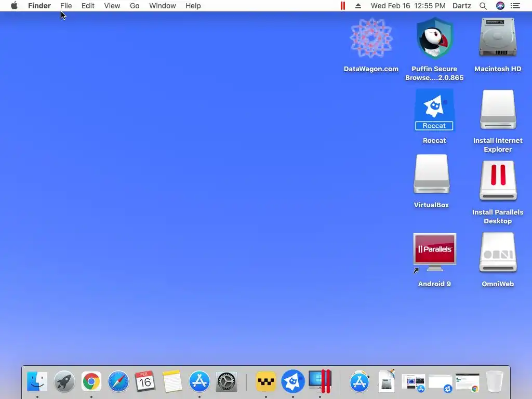Select the DataWagon.com desktop icon
Viewport: 532px width, 399px height.
click(x=371, y=38)
